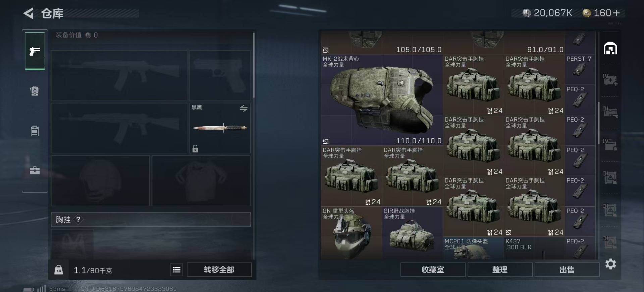The image size is (644, 292).
Task: Open settings gear in the storage panel
Action: (610, 264)
